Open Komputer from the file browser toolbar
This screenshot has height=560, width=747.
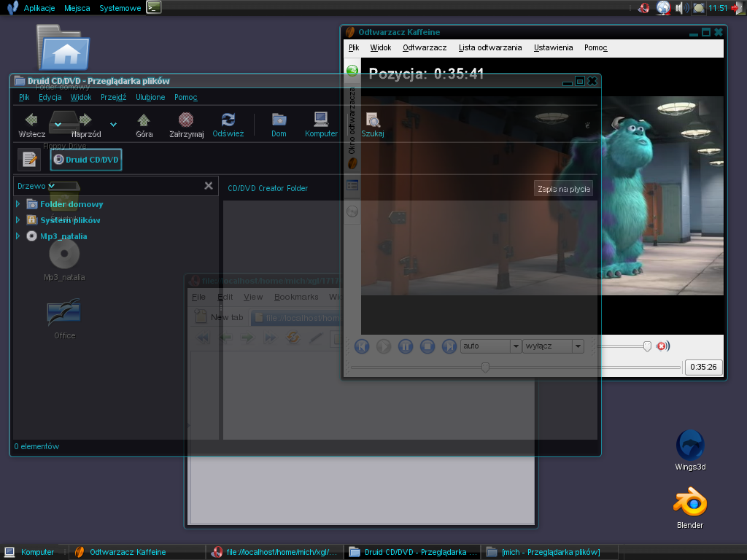(321, 125)
